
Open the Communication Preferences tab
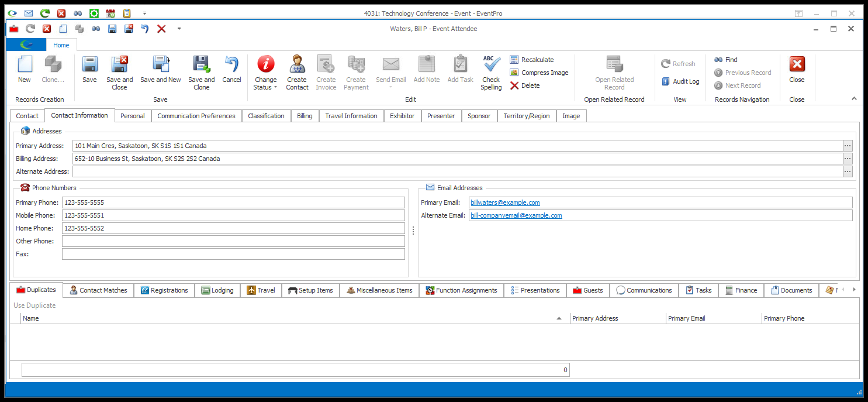click(x=196, y=116)
